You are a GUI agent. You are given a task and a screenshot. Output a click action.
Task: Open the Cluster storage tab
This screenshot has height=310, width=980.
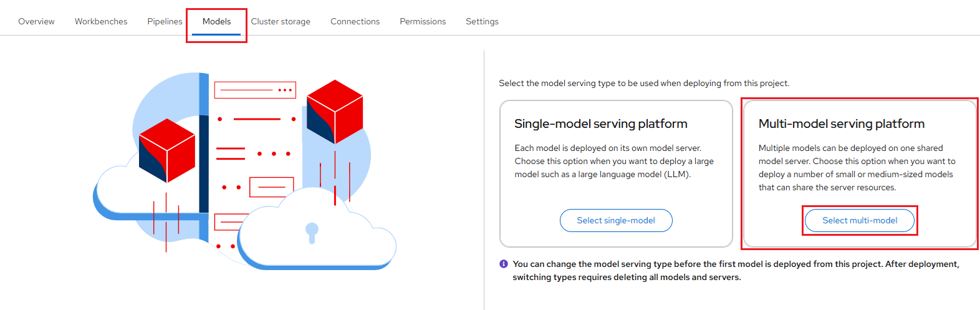tap(281, 21)
